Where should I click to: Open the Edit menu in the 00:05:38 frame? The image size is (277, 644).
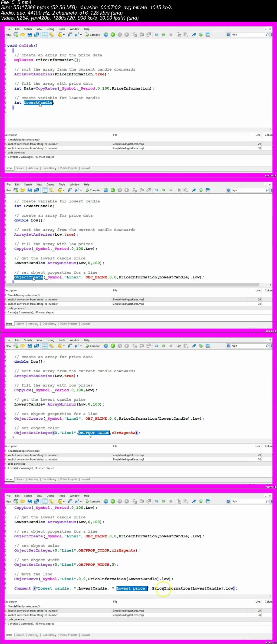[x=17, y=496]
